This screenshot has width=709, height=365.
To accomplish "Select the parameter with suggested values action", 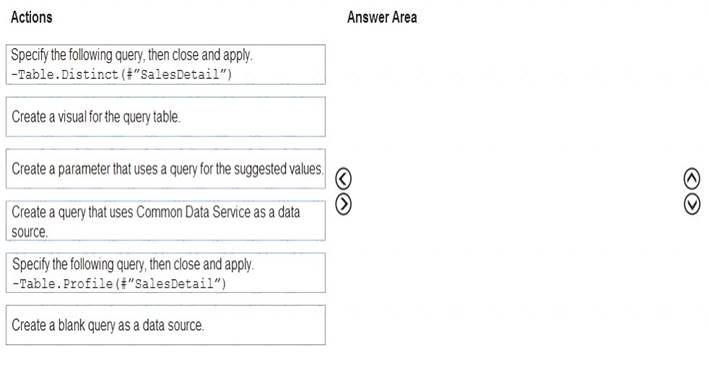I will [x=165, y=169].
